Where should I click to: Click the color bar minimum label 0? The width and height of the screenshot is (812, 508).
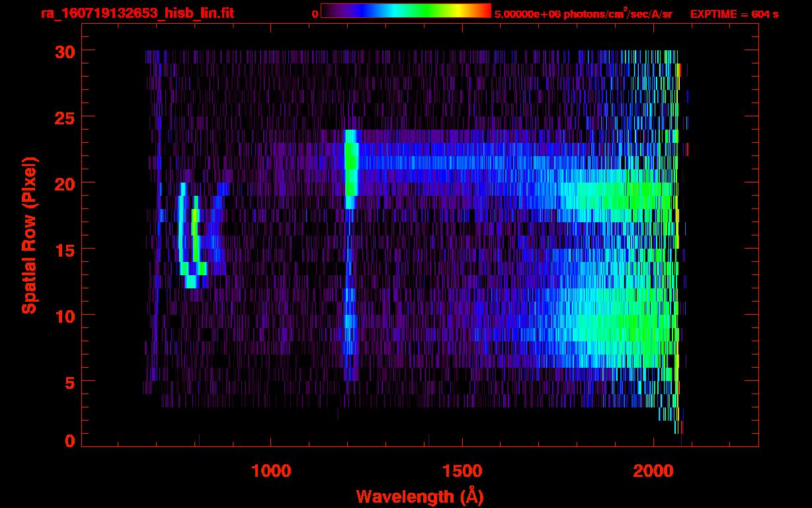pos(315,14)
